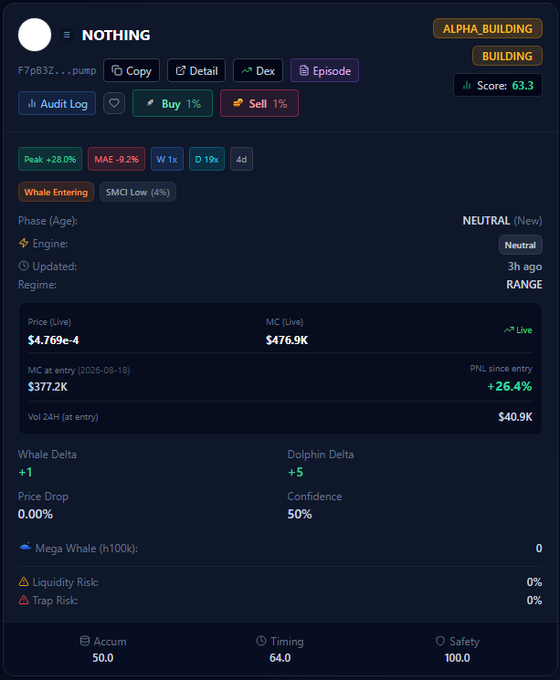The image size is (560, 680).
Task: Click the truncated address F7pB3Z...pump
Action: tap(57, 70)
